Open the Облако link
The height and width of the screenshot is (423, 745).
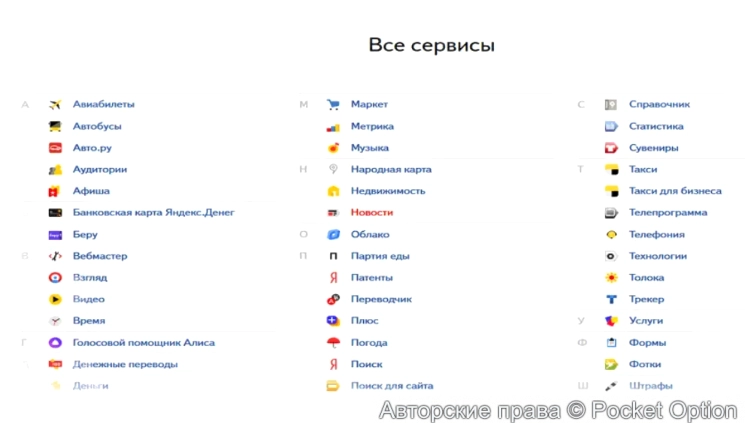370,234
